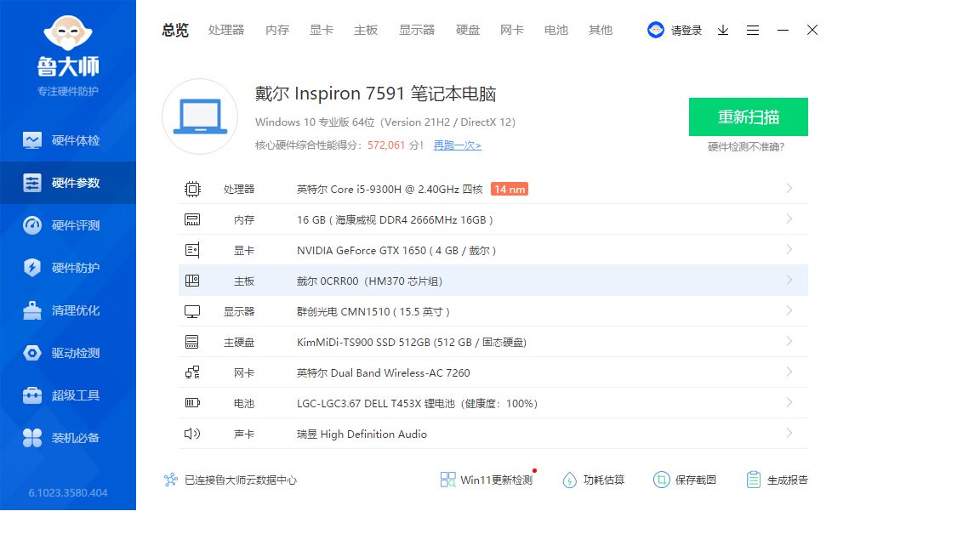Expand the 电池 row details chevron
Screen dimensions: 980x551
coord(789,402)
